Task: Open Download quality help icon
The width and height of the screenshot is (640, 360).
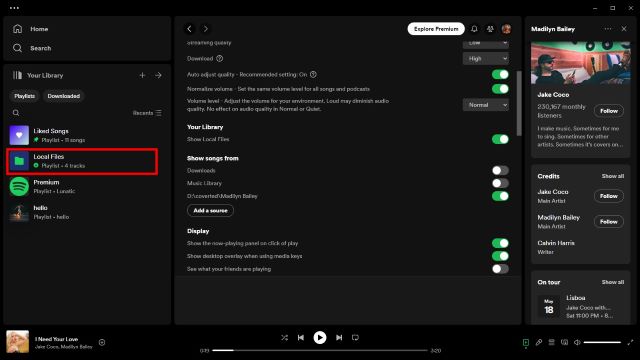Action: point(220,58)
